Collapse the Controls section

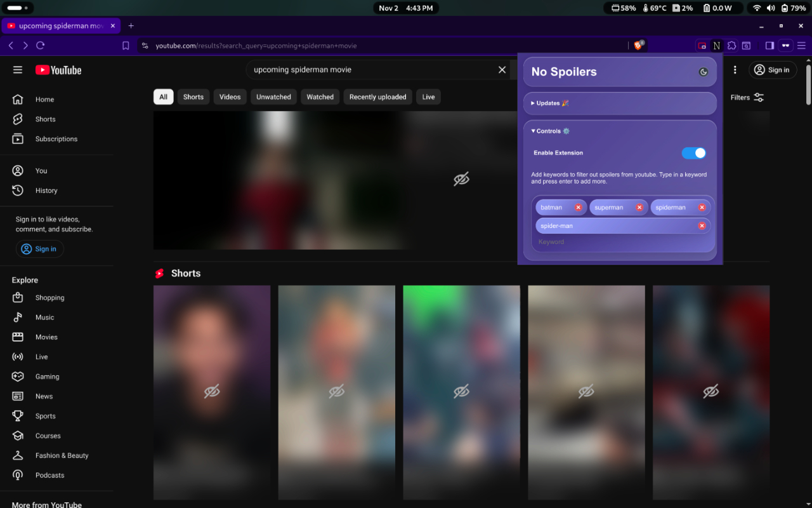(550, 131)
